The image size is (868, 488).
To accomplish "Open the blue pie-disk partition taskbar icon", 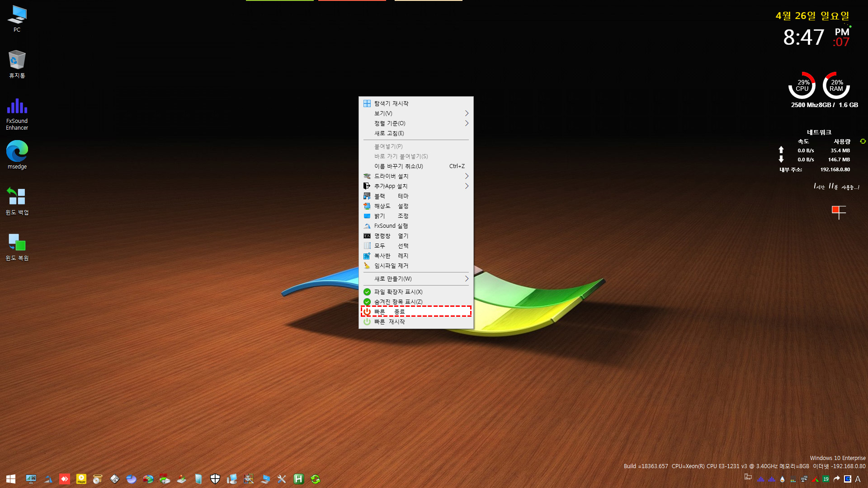I will (x=132, y=479).
